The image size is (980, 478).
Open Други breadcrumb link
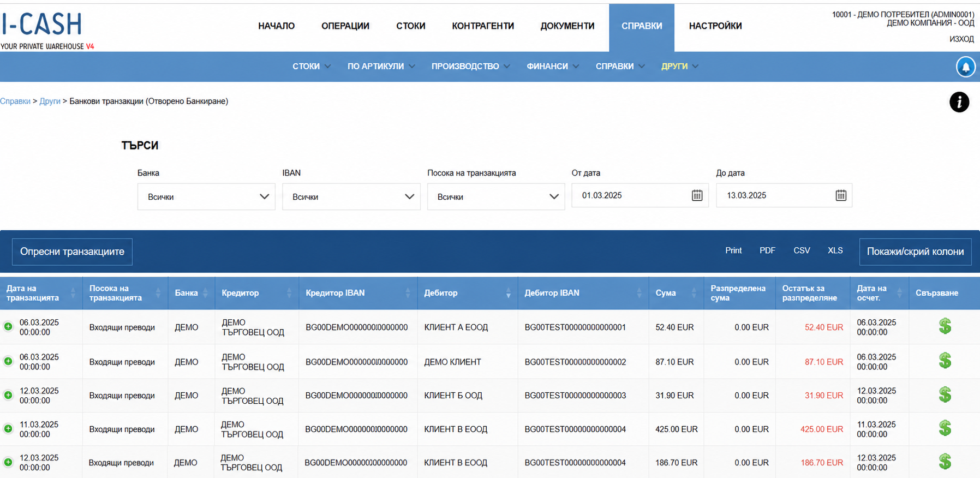pos(50,101)
